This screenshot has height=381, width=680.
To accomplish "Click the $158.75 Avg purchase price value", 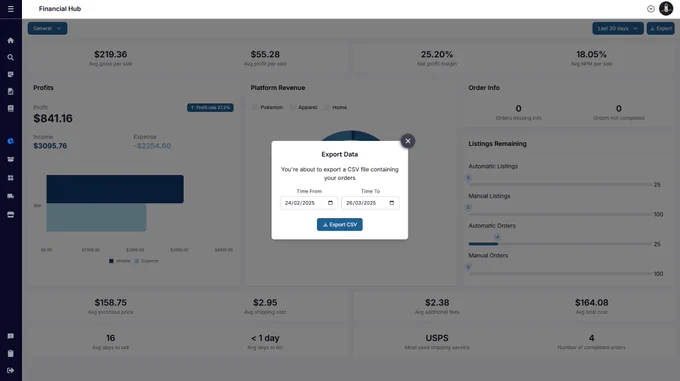I will 111,303.
